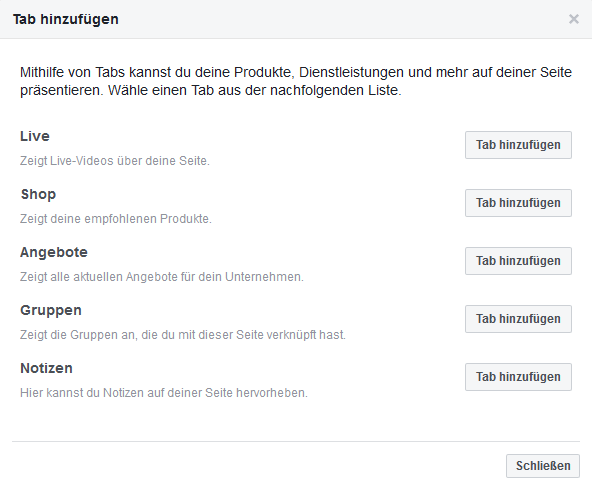
Task: Click the 'Zeigt die Gruppen an' description
Action: [183, 335]
